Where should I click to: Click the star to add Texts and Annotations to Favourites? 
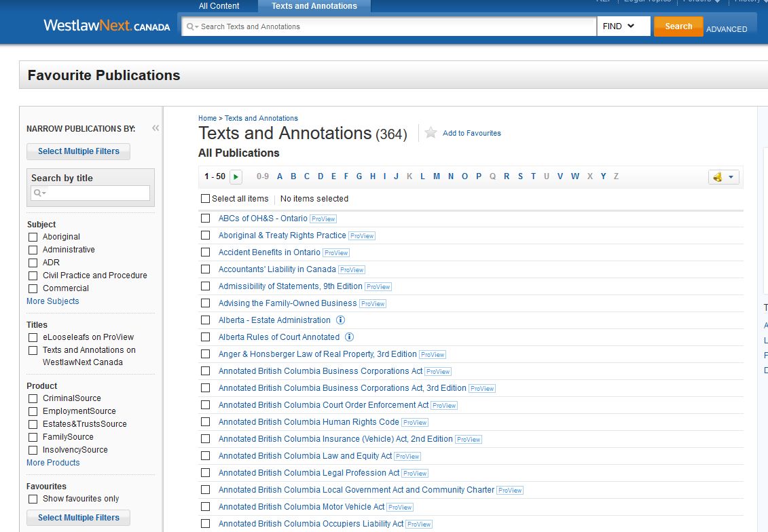point(431,133)
